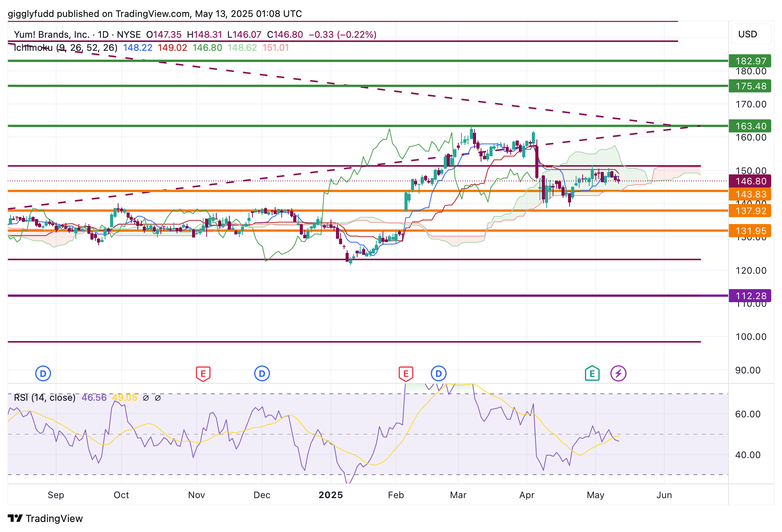Screen dimensions: 782x532
Task: Click the 163.40 green price label
Action: click(750, 126)
